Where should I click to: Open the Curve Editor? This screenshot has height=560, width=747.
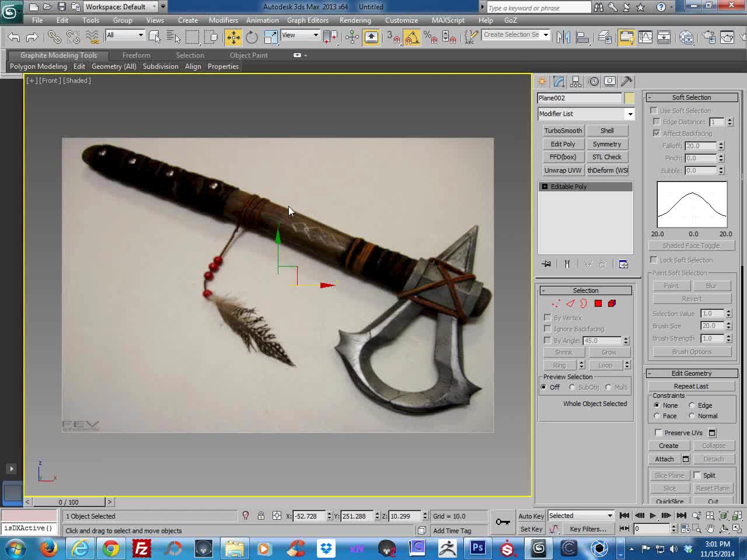pyautogui.click(x=645, y=37)
